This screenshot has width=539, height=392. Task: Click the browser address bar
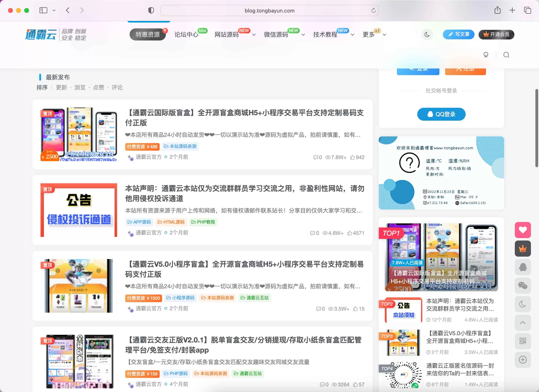click(x=269, y=10)
